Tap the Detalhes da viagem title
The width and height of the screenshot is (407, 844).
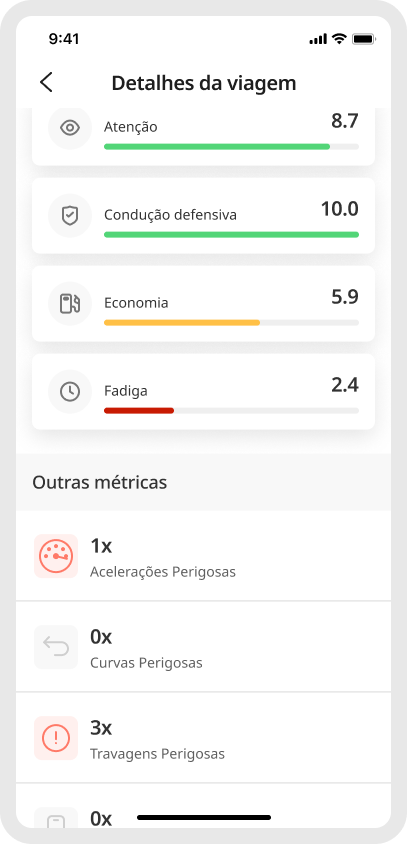point(204,83)
